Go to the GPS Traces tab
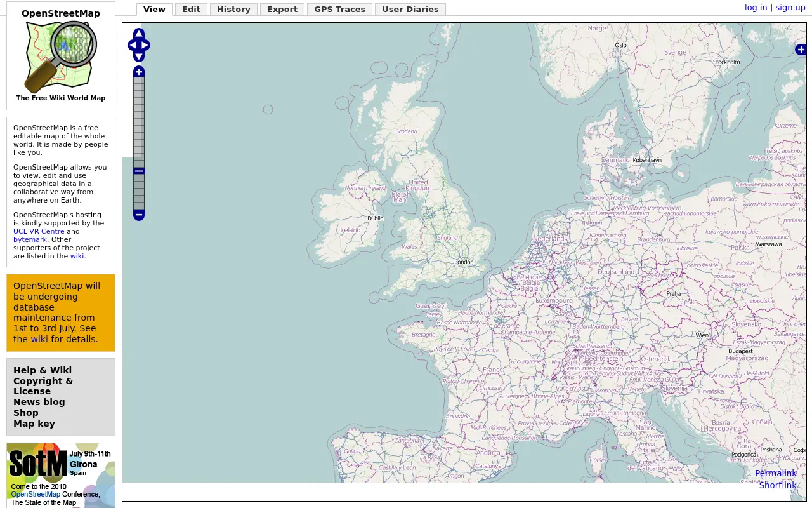812x508 pixels. point(339,10)
